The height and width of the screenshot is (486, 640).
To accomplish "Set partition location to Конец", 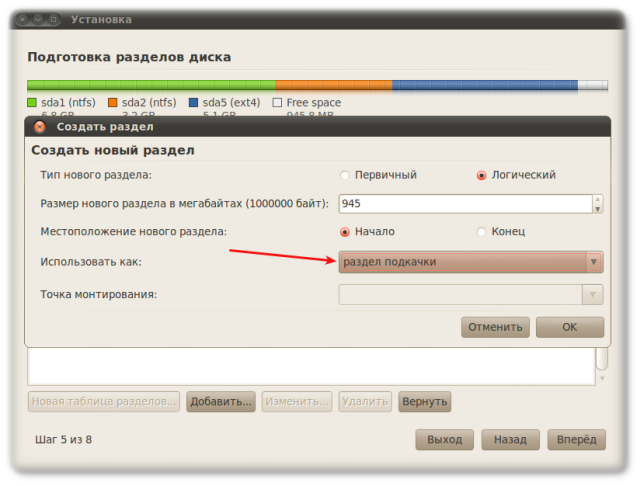I will point(482,232).
